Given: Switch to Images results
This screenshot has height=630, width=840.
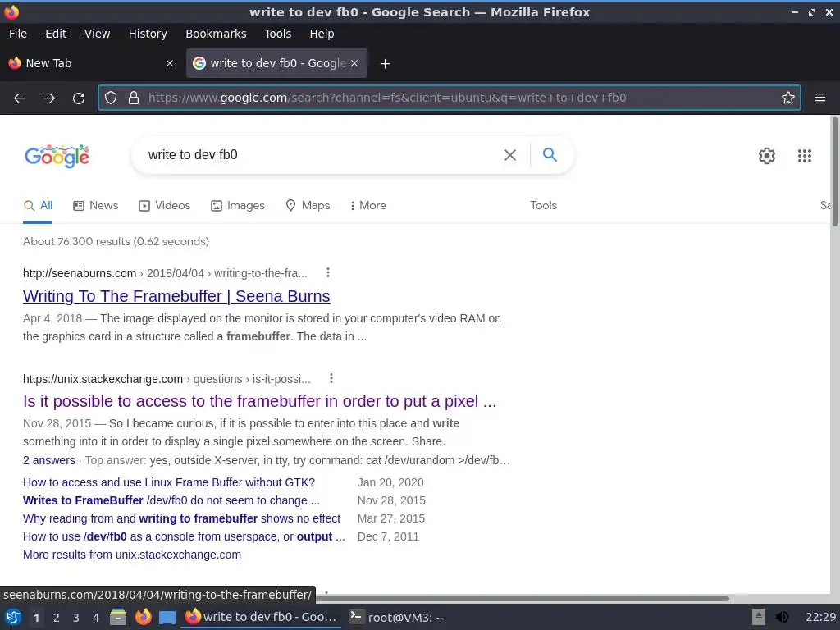Looking at the screenshot, I should (238, 206).
